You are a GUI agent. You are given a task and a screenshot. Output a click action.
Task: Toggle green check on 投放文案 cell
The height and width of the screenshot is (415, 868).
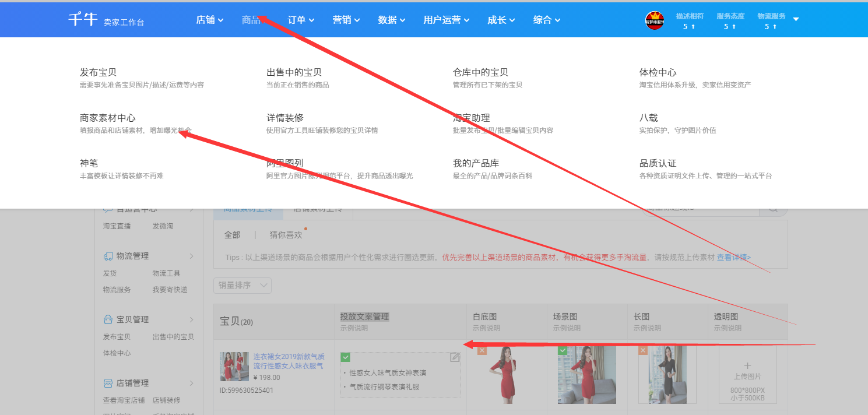346,357
